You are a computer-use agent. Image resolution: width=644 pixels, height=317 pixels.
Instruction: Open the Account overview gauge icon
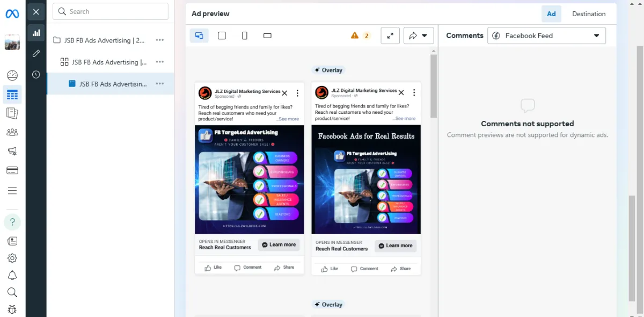coord(12,76)
